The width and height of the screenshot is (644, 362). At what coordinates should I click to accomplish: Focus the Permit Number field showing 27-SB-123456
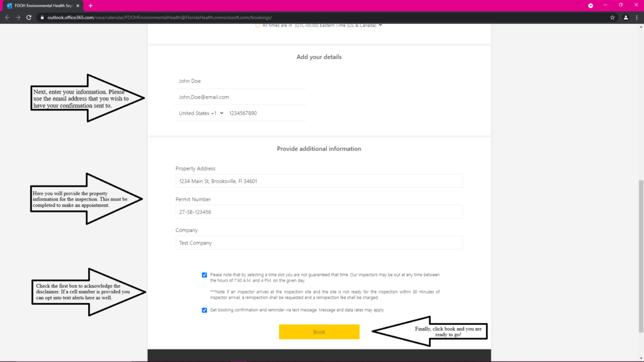click(x=319, y=212)
